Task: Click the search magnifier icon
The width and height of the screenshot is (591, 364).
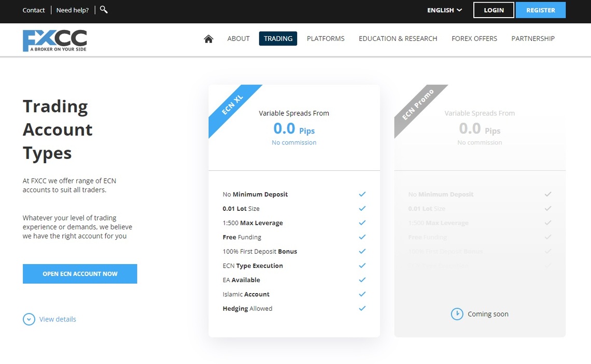Action: (x=104, y=10)
